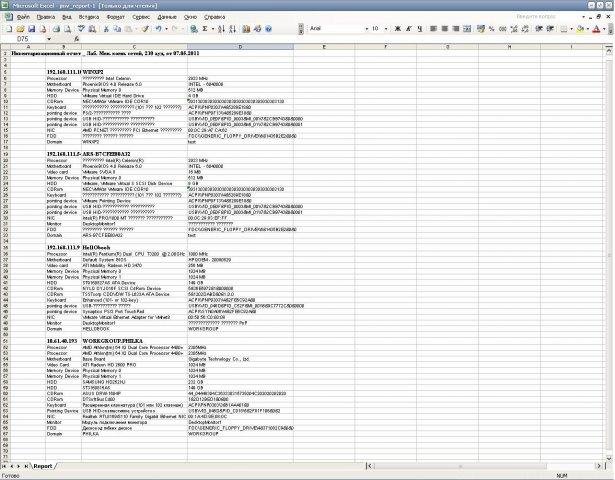
Task: Click the Cut scissors icon
Action: 106,29
